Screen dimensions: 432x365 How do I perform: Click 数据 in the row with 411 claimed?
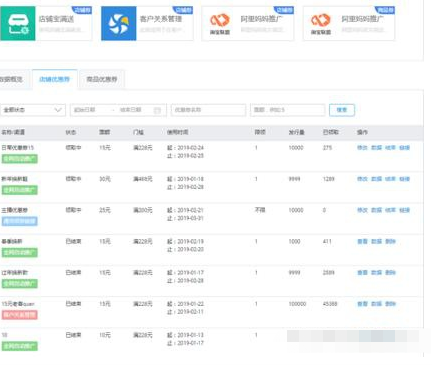pyautogui.click(x=376, y=241)
